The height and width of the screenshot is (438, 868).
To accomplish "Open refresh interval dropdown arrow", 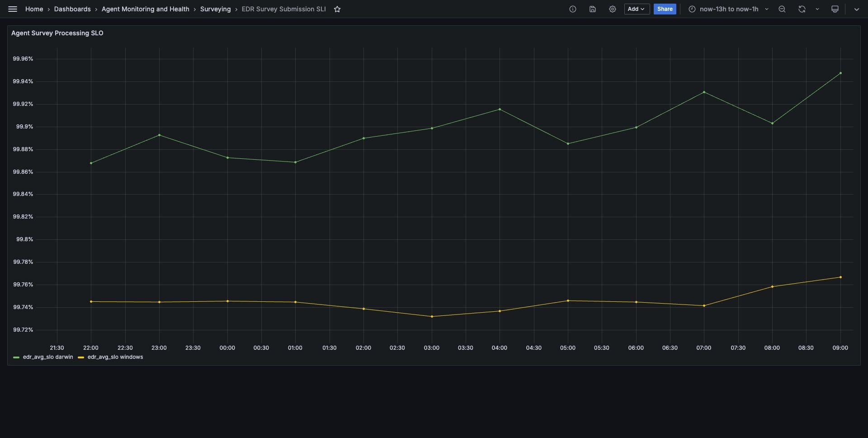I will pyautogui.click(x=817, y=9).
